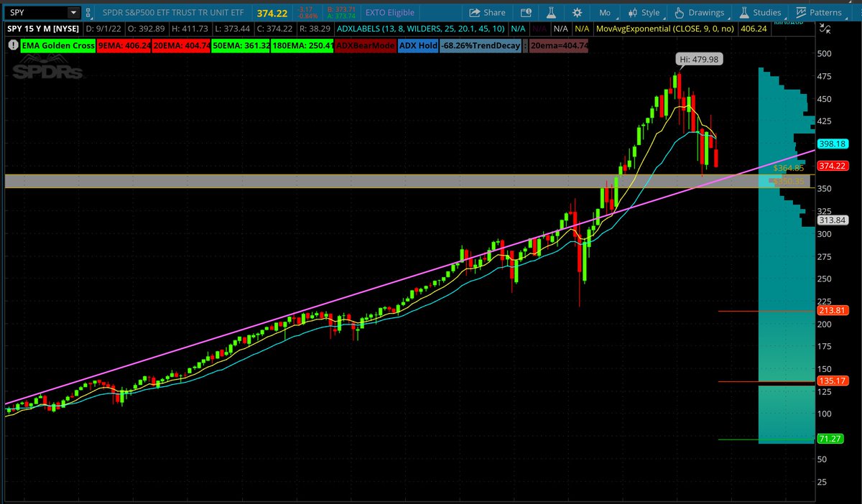The image size is (862, 504).
Task: Open the Studies dropdown menu
Action: pos(761,12)
